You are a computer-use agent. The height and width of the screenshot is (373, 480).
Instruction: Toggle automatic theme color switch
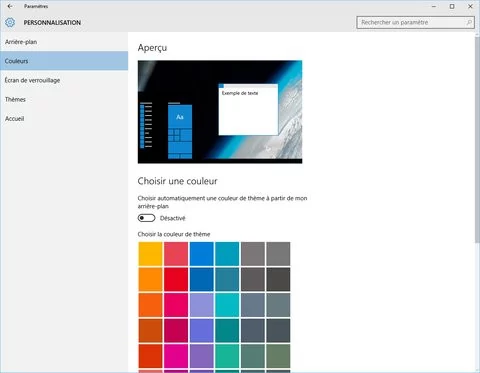point(146,218)
